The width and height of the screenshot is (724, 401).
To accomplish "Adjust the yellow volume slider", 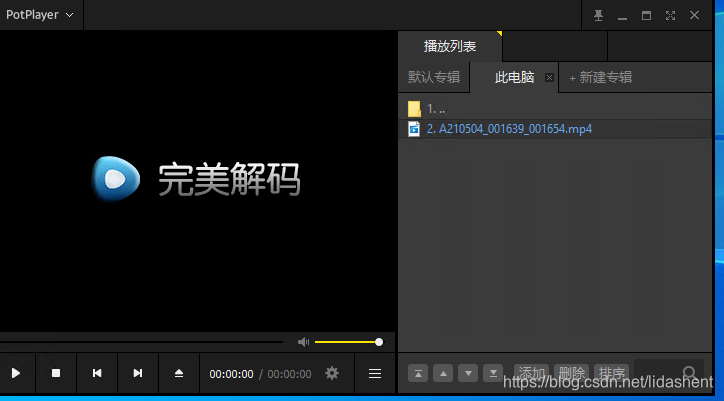I will point(348,342).
